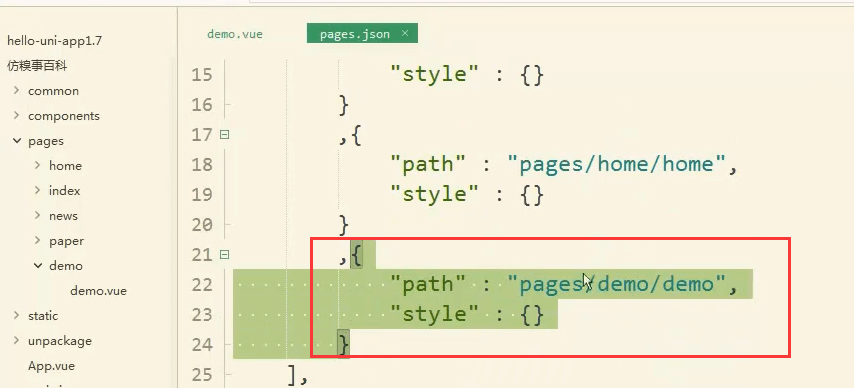Select the unpackage folder label
Image resolution: width=854 pixels, height=388 pixels.
(60, 341)
